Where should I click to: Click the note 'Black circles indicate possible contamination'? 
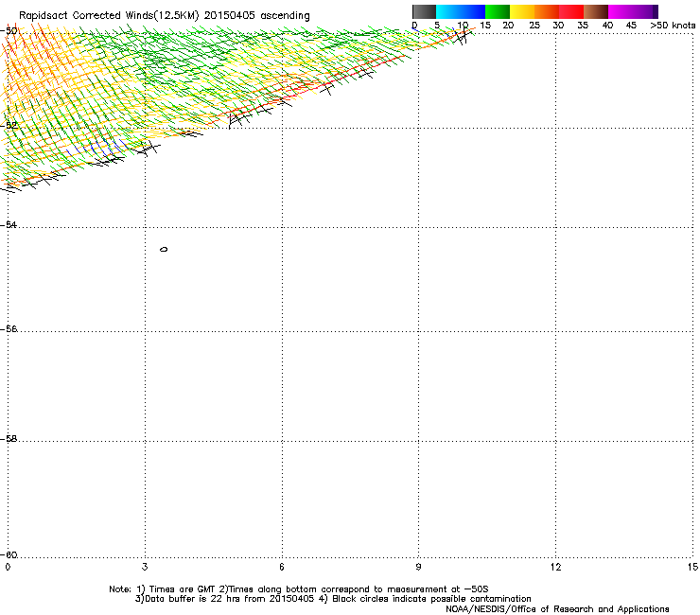pyautogui.click(x=431, y=599)
